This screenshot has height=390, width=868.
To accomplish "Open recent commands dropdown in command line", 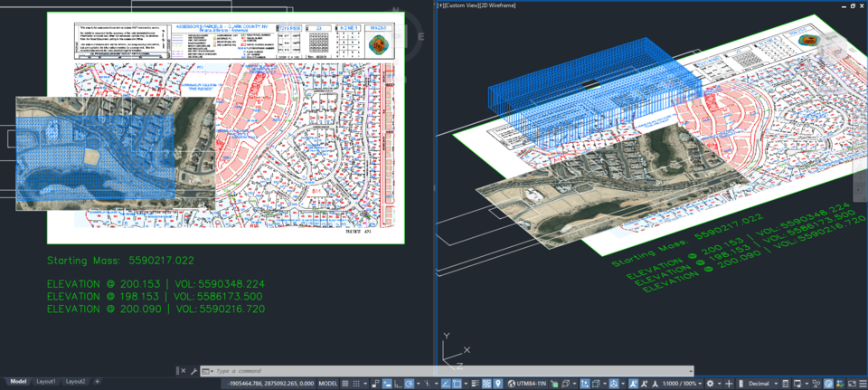I will coord(206,371).
